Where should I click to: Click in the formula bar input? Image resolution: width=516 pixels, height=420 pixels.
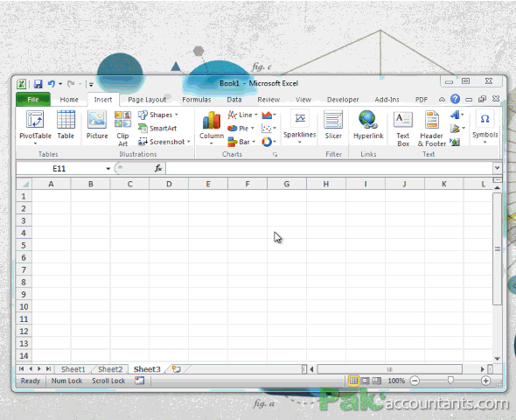click(x=329, y=168)
